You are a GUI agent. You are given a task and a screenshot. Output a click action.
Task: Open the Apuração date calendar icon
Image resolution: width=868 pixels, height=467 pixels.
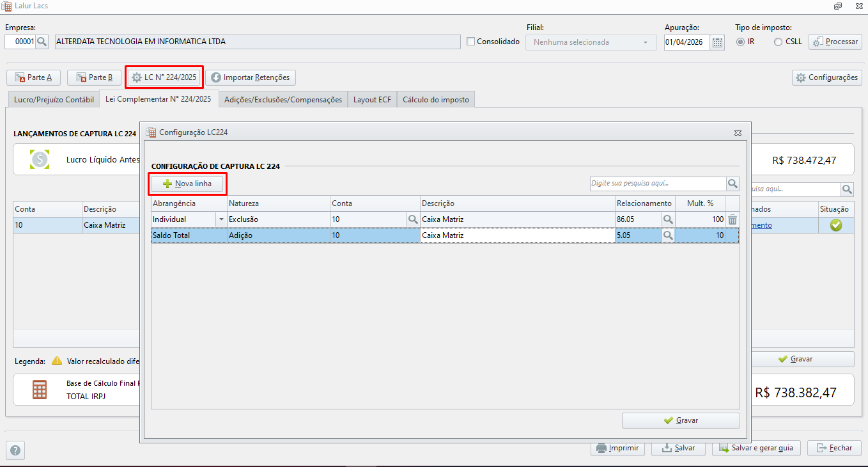coord(717,42)
